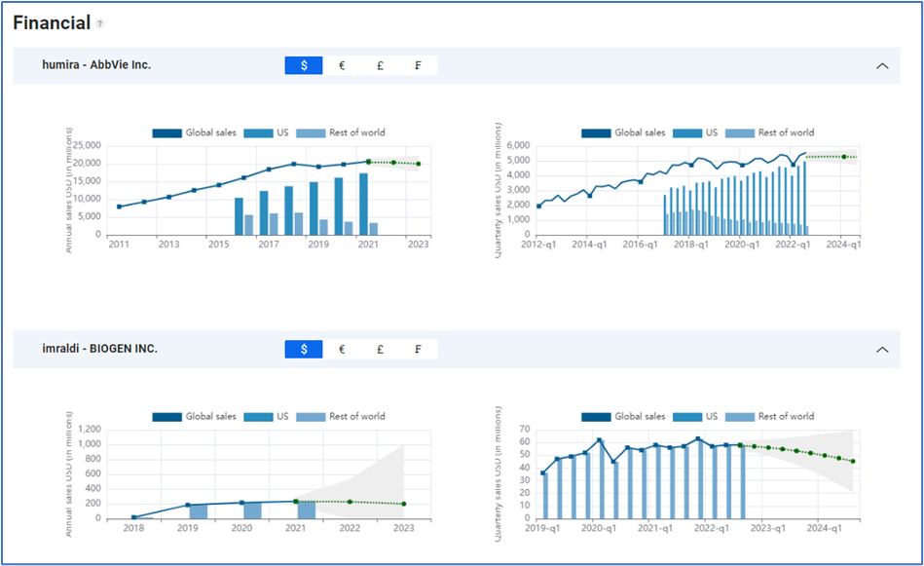Collapse the imraldi - BIOGEN INC. section

tap(882, 350)
